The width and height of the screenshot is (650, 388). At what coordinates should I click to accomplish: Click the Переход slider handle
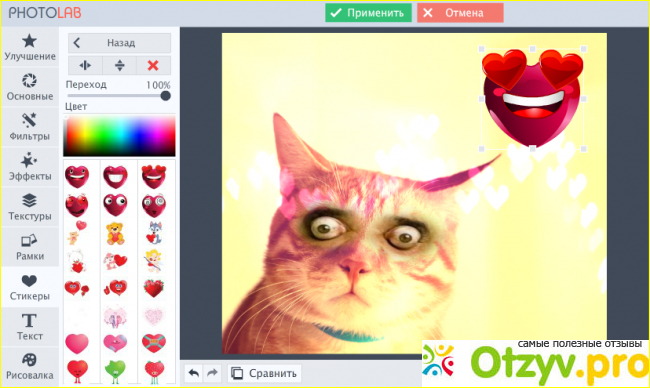(165, 96)
